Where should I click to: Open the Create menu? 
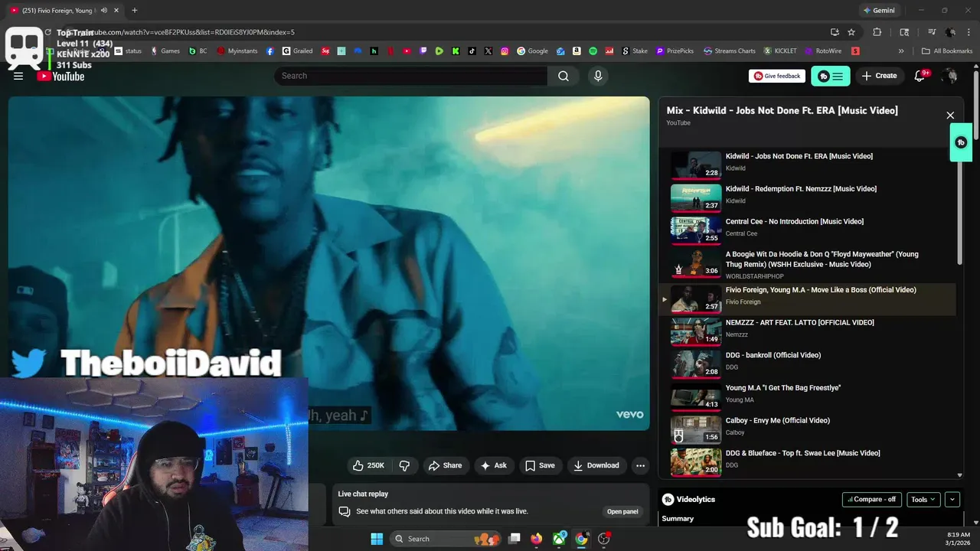coord(879,76)
